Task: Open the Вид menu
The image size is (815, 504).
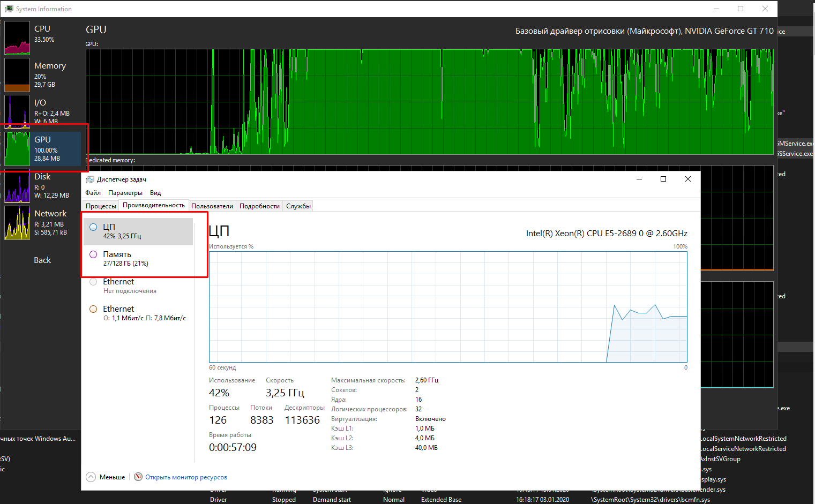Action: click(155, 193)
